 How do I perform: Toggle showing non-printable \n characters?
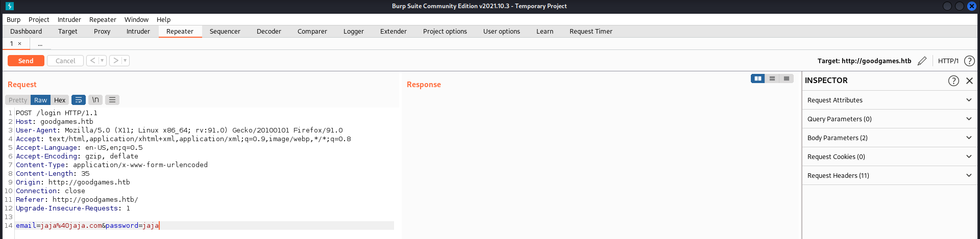[x=95, y=100]
